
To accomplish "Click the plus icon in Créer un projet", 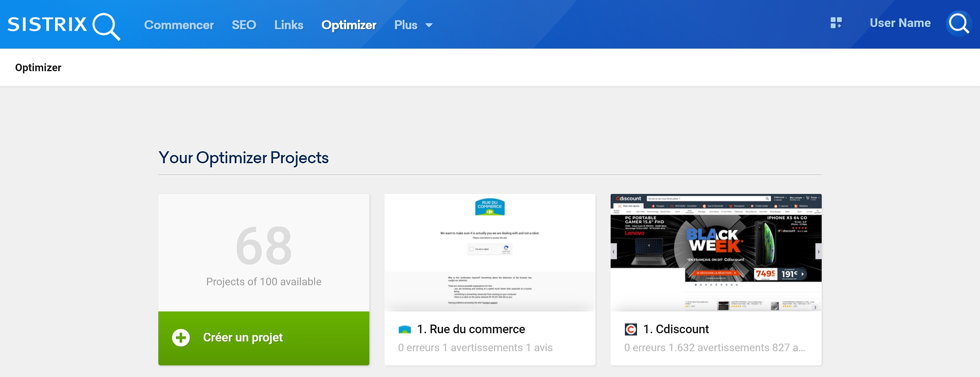I will tap(181, 337).
